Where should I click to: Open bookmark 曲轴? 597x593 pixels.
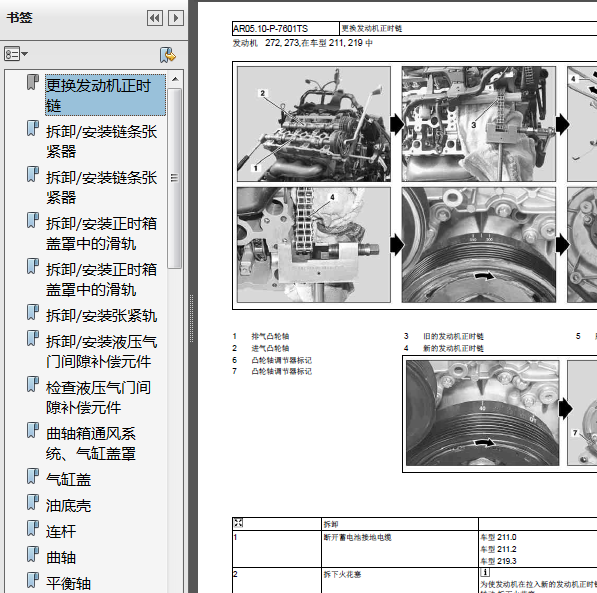61,558
